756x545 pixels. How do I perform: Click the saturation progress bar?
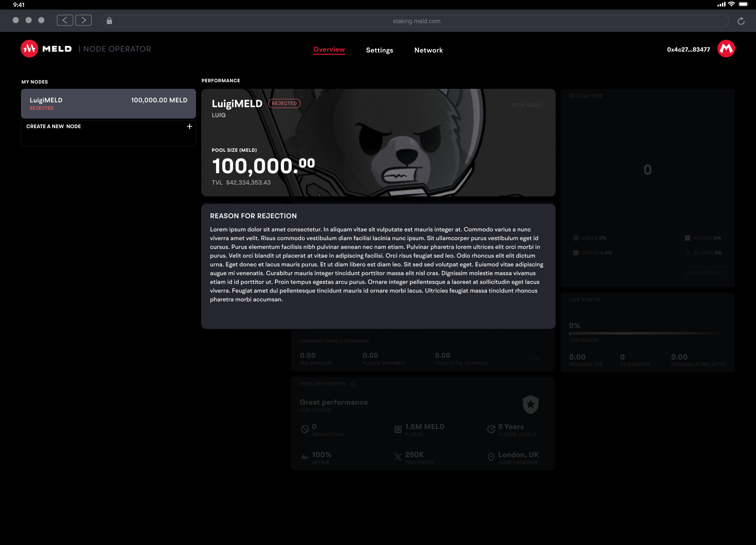click(x=647, y=333)
